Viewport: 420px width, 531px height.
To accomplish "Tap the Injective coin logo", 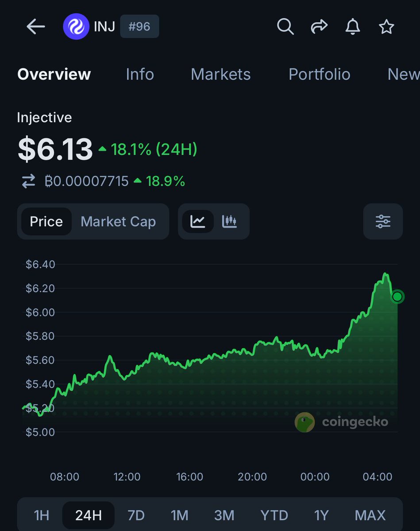I will (x=76, y=27).
